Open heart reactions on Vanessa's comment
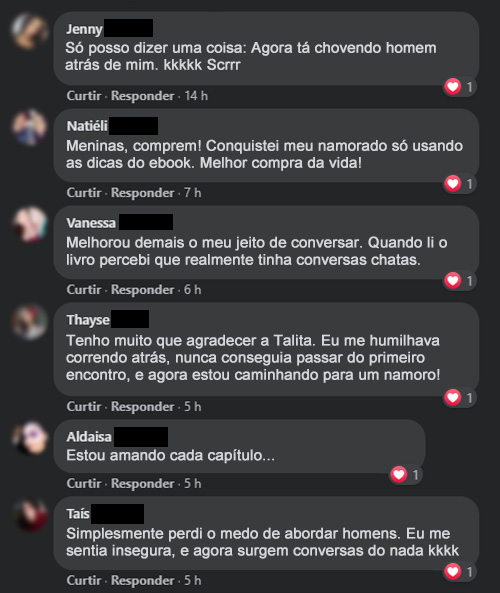 pyautogui.click(x=460, y=281)
